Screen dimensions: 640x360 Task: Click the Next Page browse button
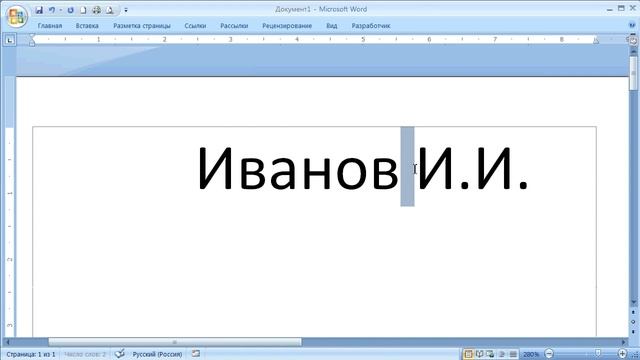point(633,332)
